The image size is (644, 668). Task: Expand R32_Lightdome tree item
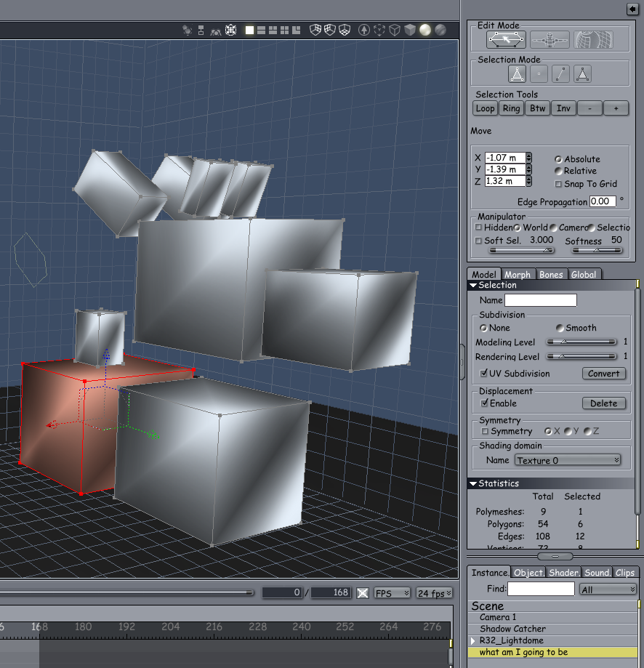472,640
